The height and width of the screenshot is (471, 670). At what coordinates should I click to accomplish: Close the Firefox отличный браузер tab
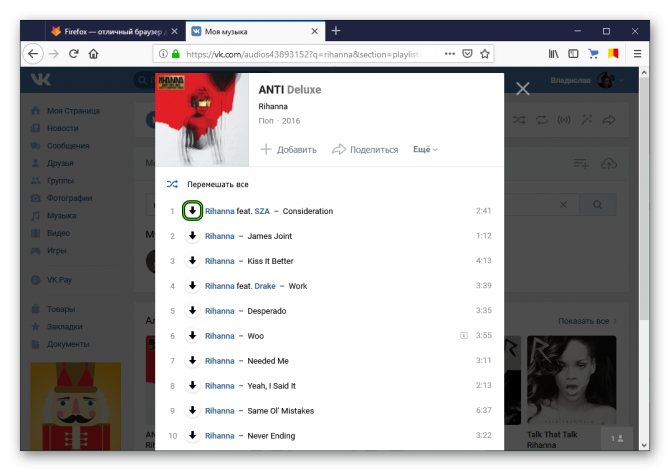click(174, 32)
